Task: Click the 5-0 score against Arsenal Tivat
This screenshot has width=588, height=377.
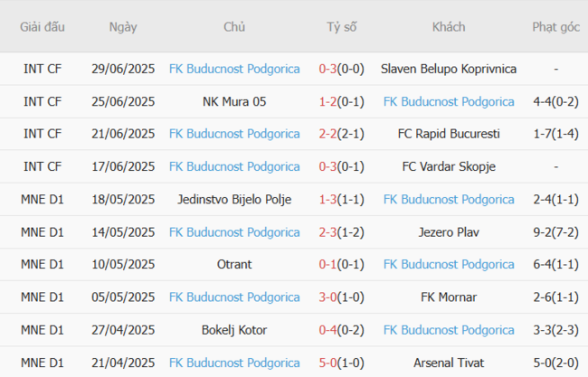Action: 341,363
